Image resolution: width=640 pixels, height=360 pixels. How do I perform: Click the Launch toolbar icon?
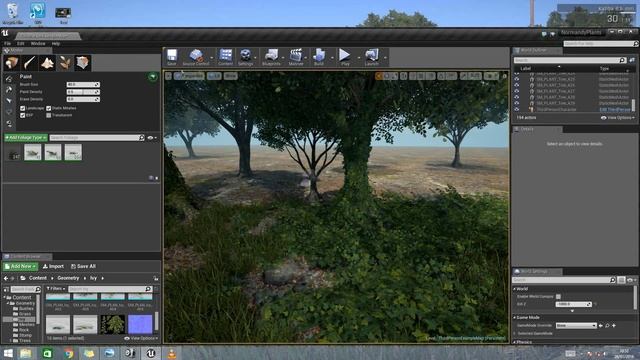click(371, 57)
